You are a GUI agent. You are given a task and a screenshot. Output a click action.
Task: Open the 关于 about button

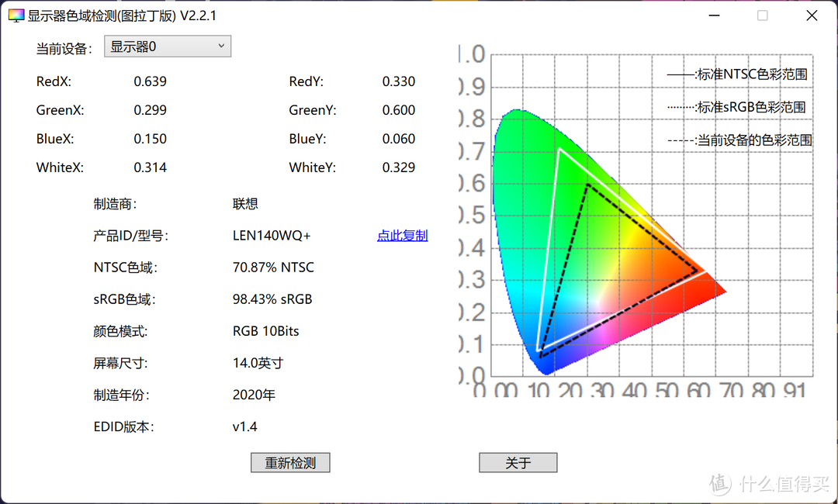(518, 463)
